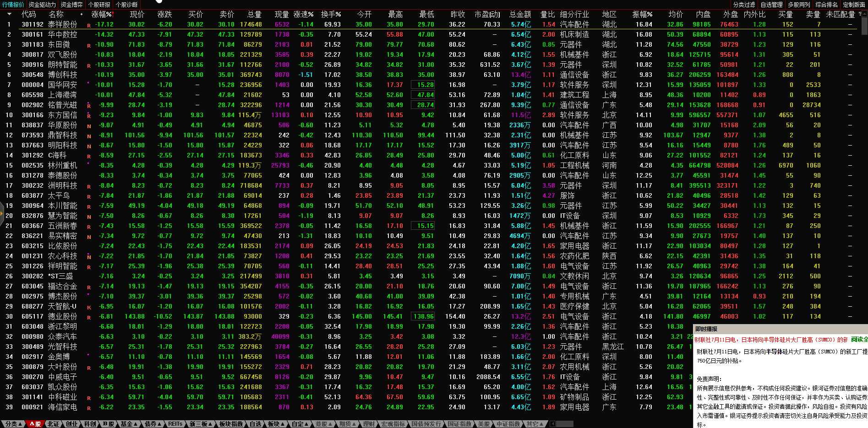Select the *ST三盛 stock name
The image size is (868, 428).
[60, 276]
